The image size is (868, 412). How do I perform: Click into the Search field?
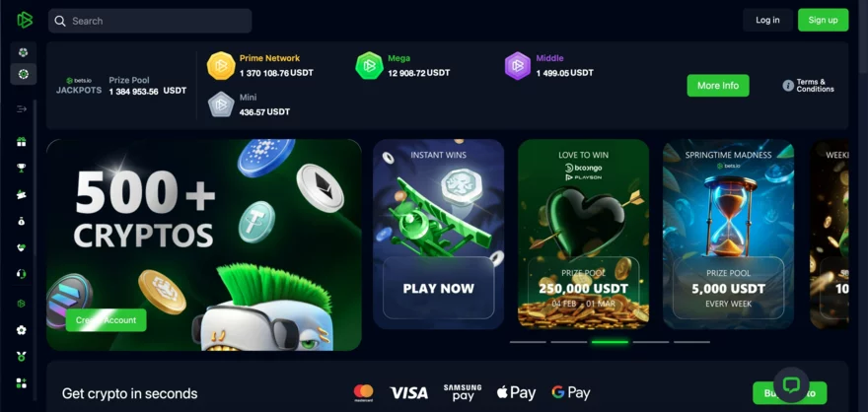pyautogui.click(x=150, y=21)
